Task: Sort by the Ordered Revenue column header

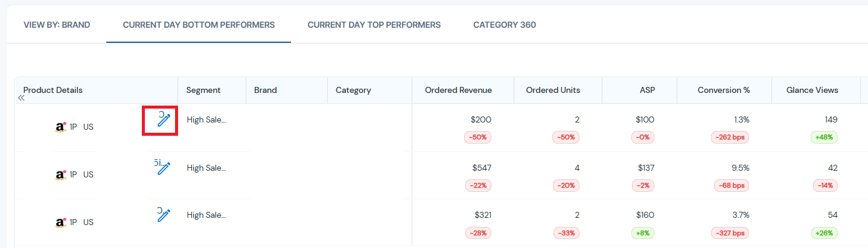Action: [458, 90]
